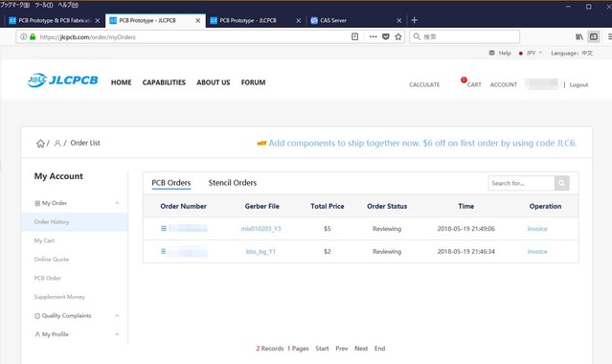Bookmark this page with star icon
Image resolution: width=612 pixels, height=364 pixels.
(398, 36)
